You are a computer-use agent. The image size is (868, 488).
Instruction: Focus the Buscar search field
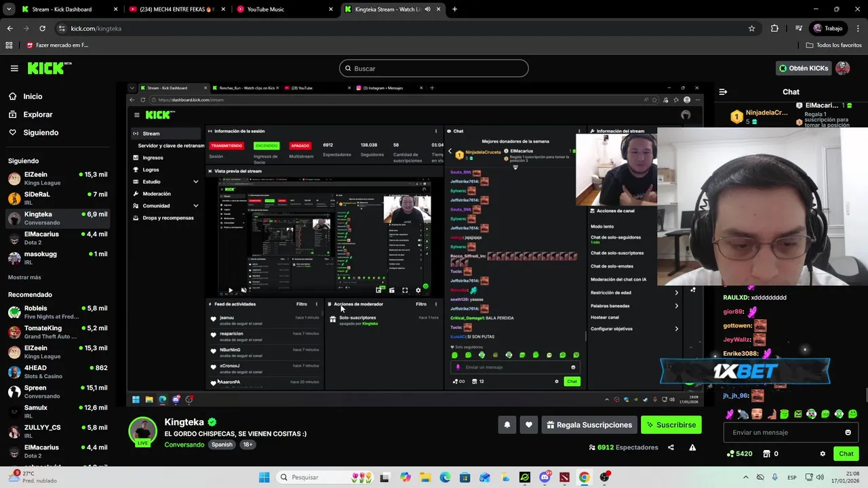pyautogui.click(x=434, y=68)
